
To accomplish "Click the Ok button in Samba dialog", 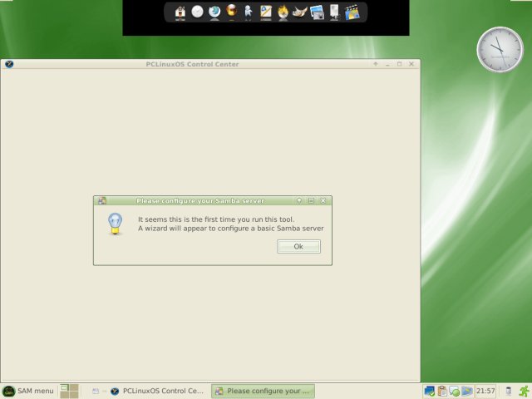I will 298,246.
